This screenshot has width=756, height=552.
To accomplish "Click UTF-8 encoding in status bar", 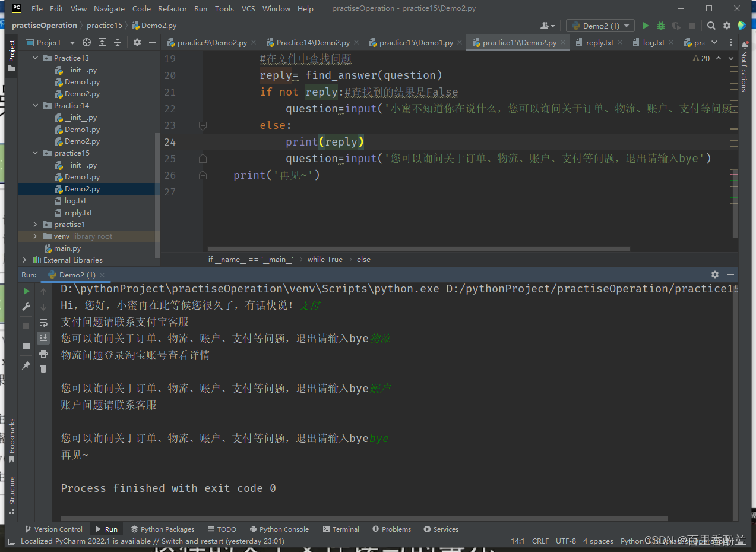I will pyautogui.click(x=566, y=541).
